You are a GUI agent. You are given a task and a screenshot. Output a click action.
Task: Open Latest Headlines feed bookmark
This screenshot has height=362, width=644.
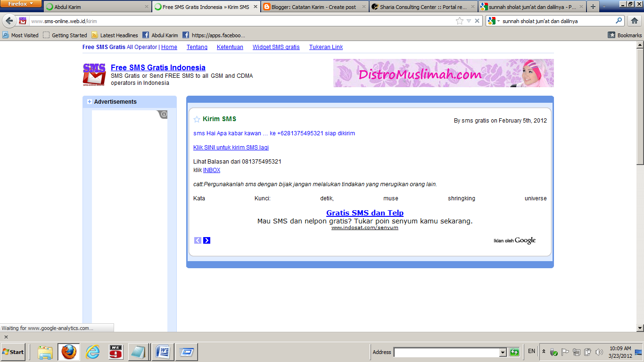tap(115, 35)
